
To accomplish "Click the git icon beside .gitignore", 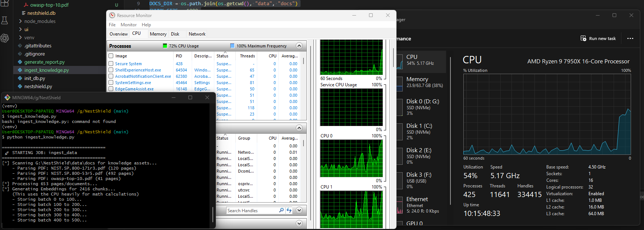I will tap(20, 54).
